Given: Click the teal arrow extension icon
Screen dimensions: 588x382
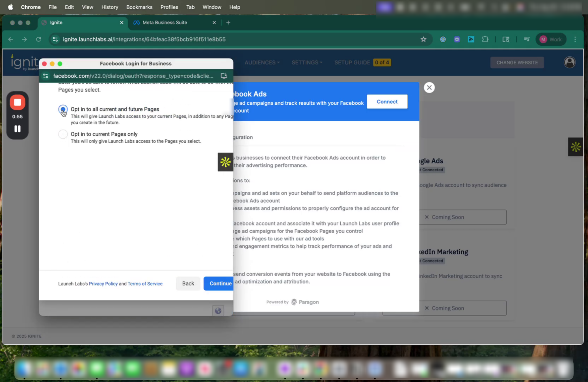Looking at the screenshot, I should (x=471, y=39).
